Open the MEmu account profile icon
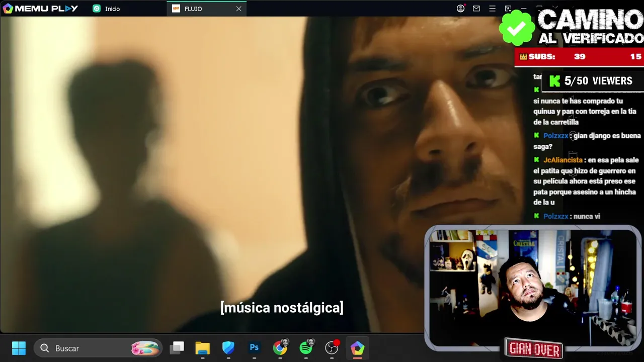The width and height of the screenshot is (644, 362). 460,9
